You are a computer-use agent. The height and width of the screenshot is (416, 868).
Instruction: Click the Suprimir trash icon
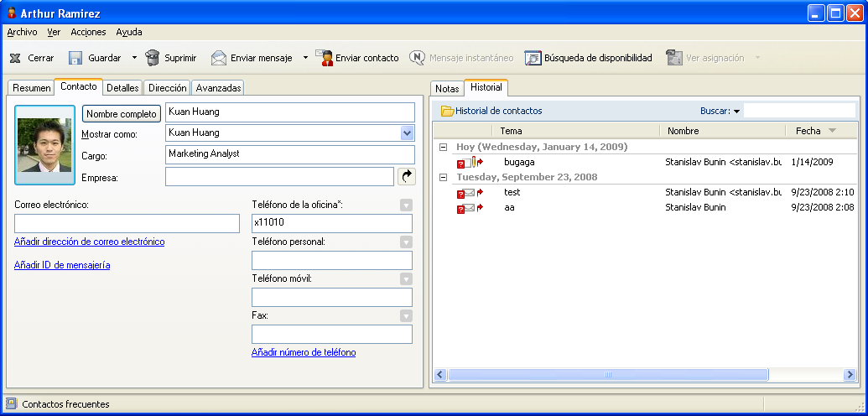[x=153, y=58]
